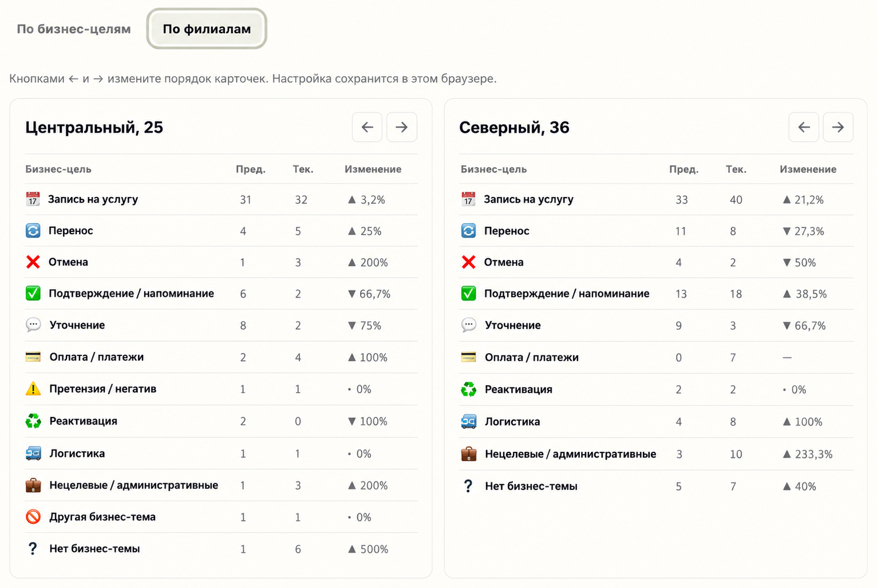Move Центральный, 25 card right with arrow
This screenshot has width=877, height=588.
(402, 127)
